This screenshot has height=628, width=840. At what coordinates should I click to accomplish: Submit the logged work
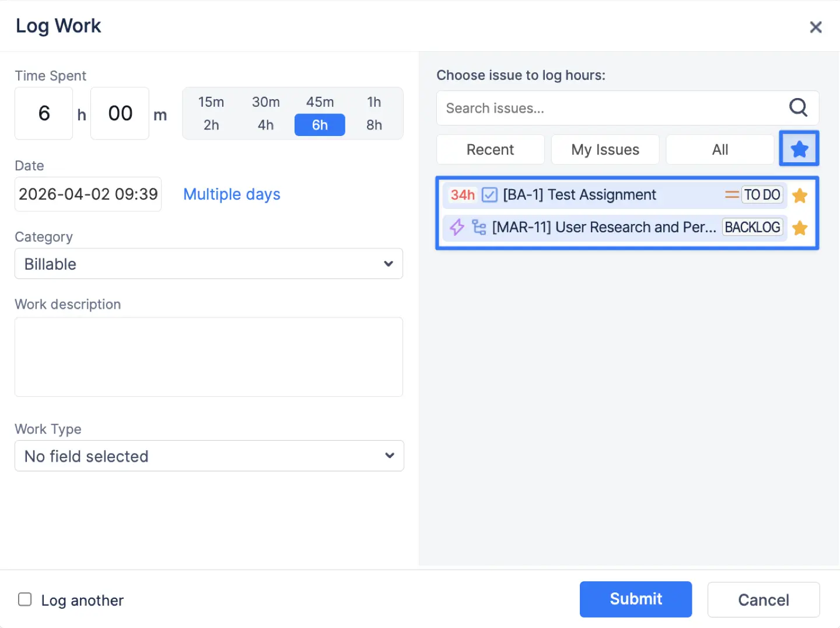pos(635,599)
